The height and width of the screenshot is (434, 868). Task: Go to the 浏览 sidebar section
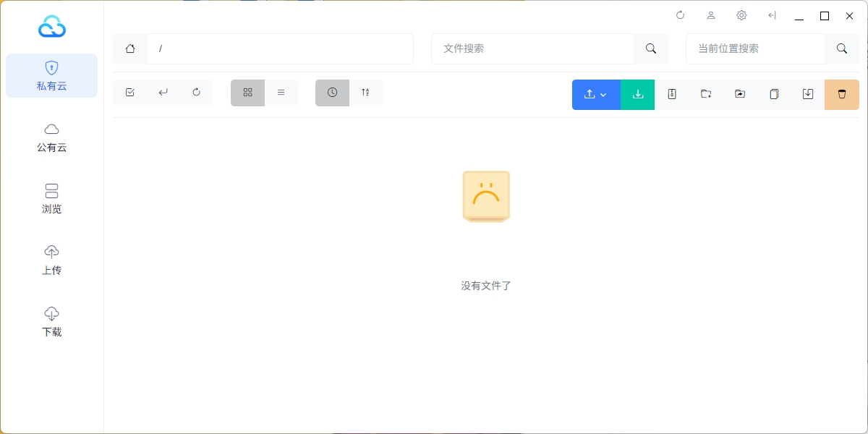(51, 198)
